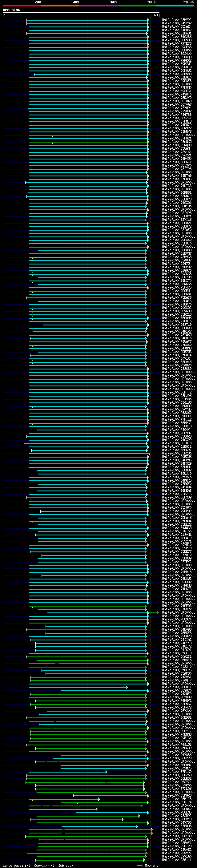Select hit label UniRef100_A4SBF6
The image size is (197, 868).
(177, 94)
